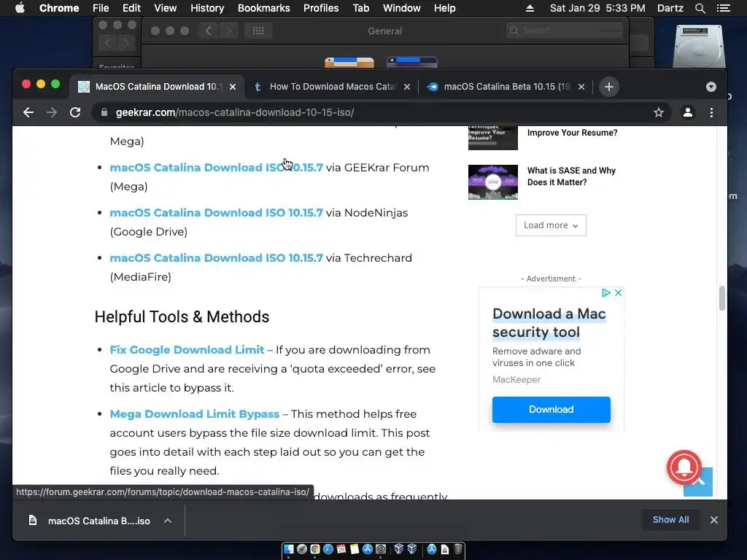Open Safari from the Dock
747x560 pixels.
coord(328,549)
